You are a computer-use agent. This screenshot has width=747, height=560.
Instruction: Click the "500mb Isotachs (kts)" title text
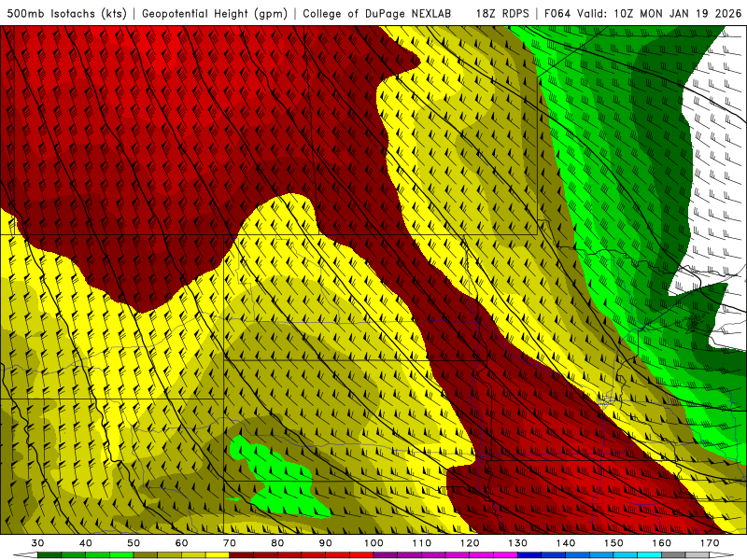coord(66,13)
